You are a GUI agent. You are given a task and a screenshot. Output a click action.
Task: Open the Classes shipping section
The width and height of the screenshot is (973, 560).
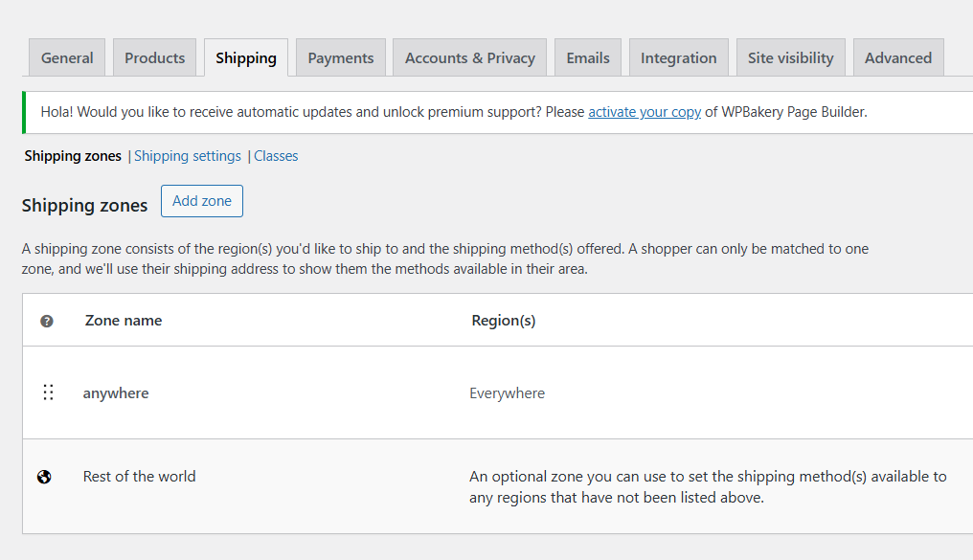point(275,155)
